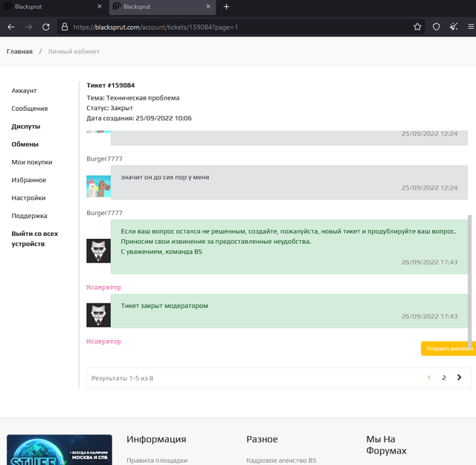Screen dimensions: 476x465
Task: Open Сообщения in the sidebar
Action: click(30, 109)
